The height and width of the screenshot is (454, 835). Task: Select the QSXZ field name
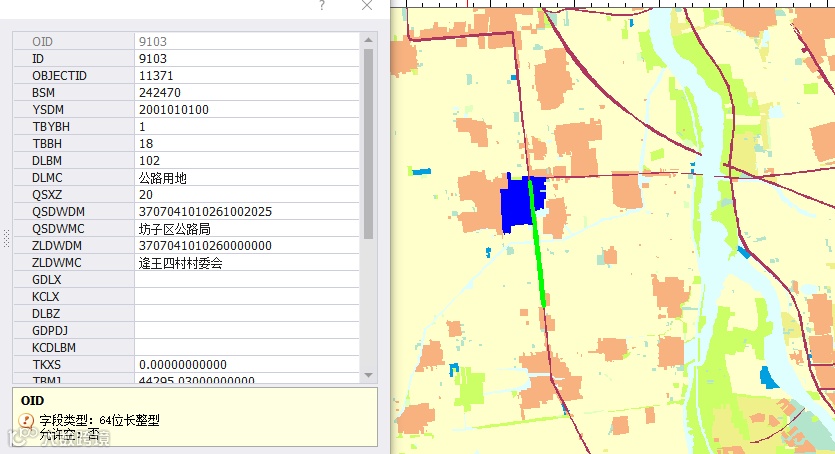tap(47, 195)
